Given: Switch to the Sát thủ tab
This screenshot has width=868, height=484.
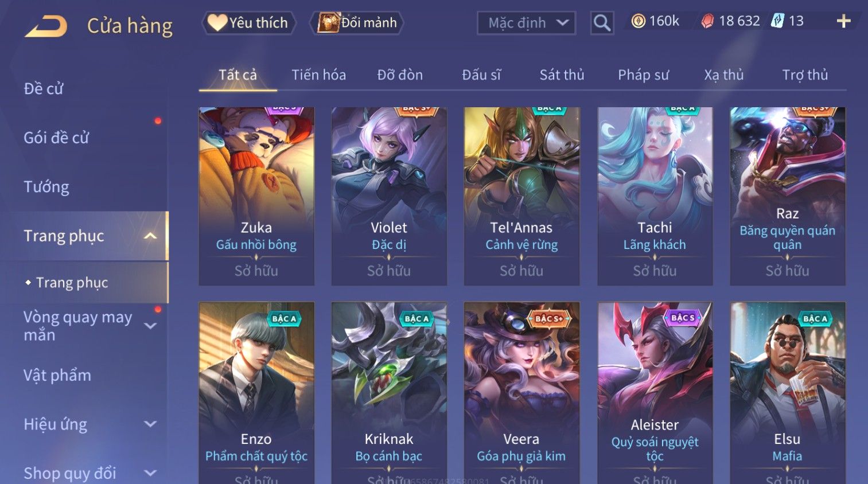Looking at the screenshot, I should pyautogui.click(x=562, y=75).
